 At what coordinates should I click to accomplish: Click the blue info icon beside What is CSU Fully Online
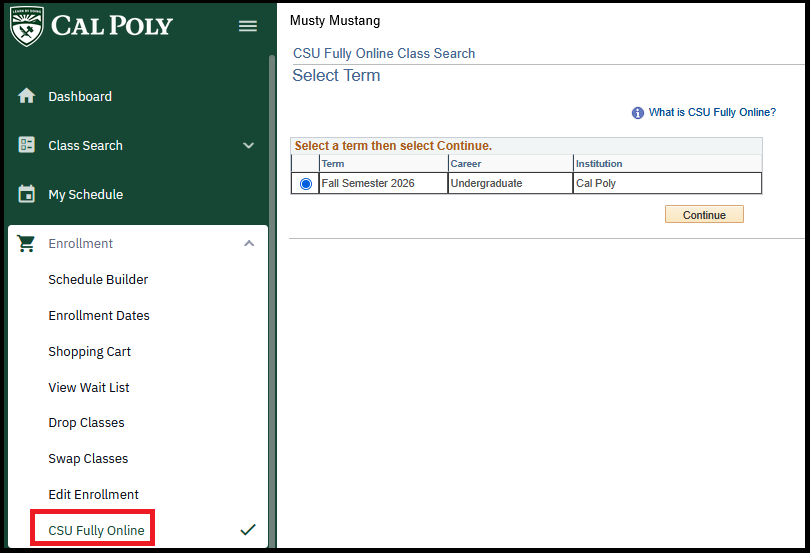(637, 113)
